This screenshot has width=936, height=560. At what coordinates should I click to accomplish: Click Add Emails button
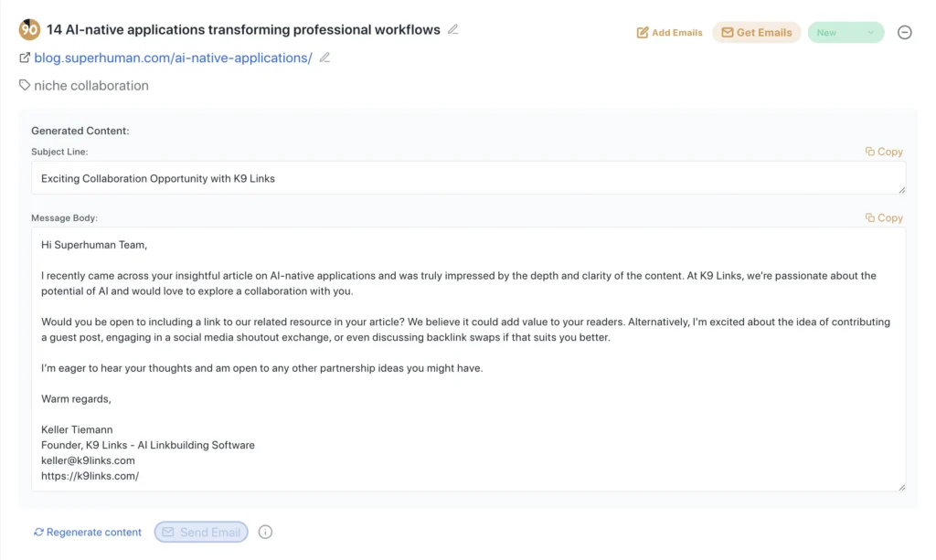tap(670, 33)
